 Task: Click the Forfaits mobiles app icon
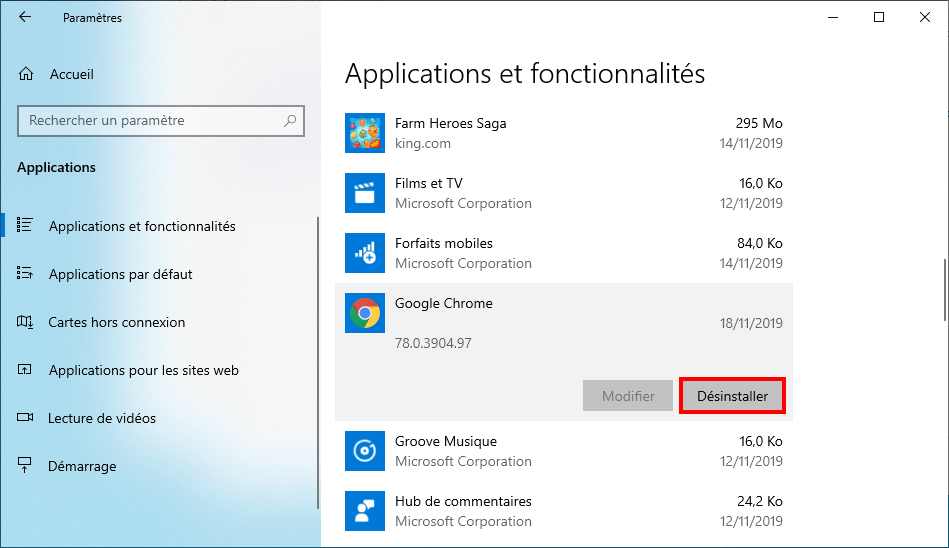[x=365, y=253]
